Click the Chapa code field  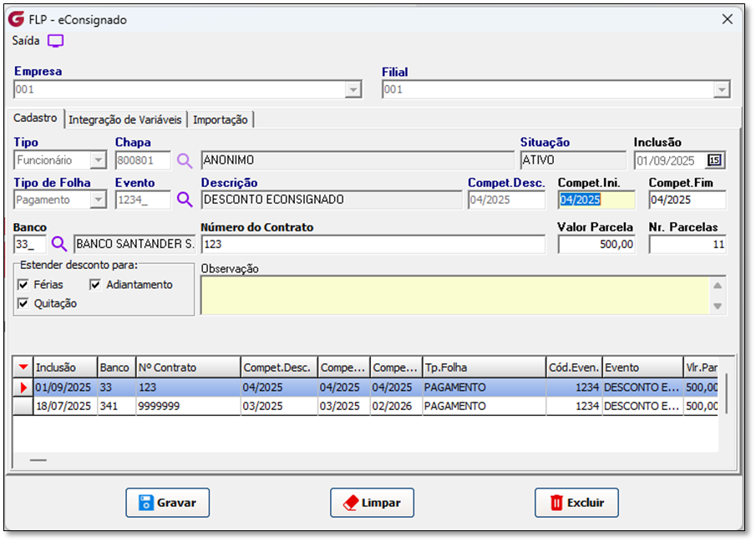point(143,160)
